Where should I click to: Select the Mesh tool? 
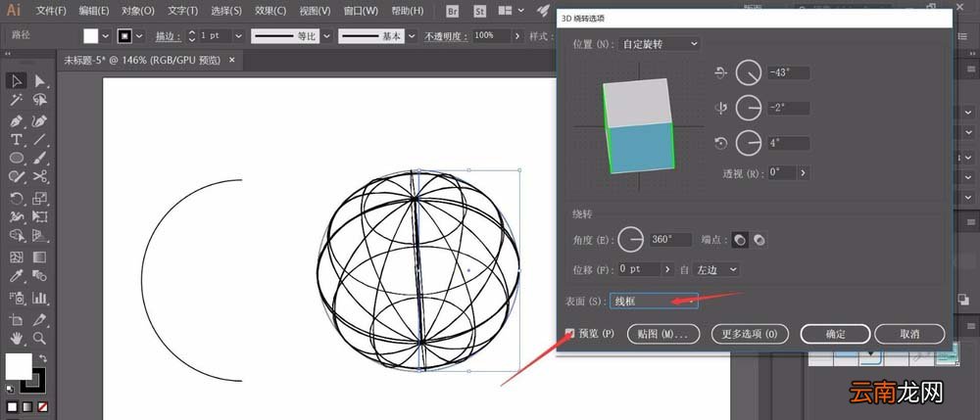(x=17, y=257)
